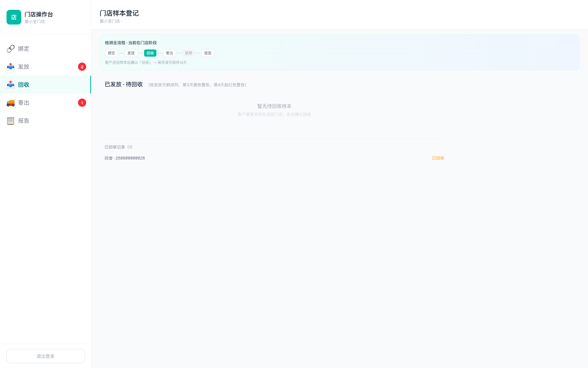Select the 绑定 step in the flow bar
The height and width of the screenshot is (368, 588).
click(111, 53)
